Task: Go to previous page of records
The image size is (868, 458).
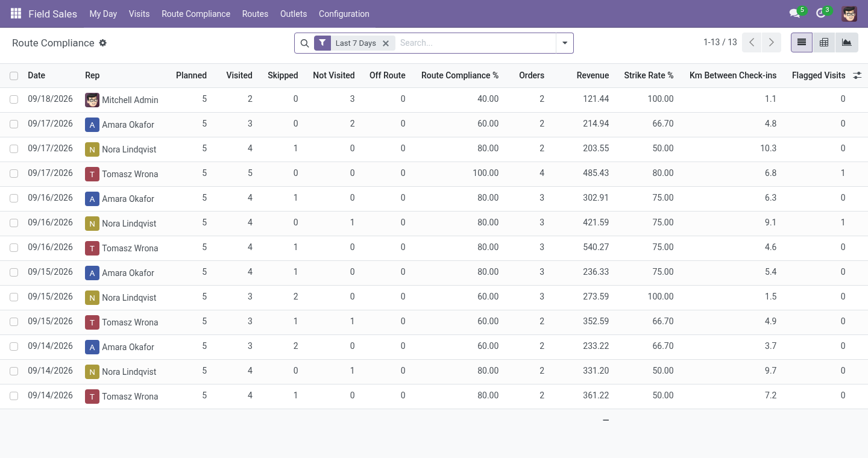Action: pyautogui.click(x=752, y=43)
